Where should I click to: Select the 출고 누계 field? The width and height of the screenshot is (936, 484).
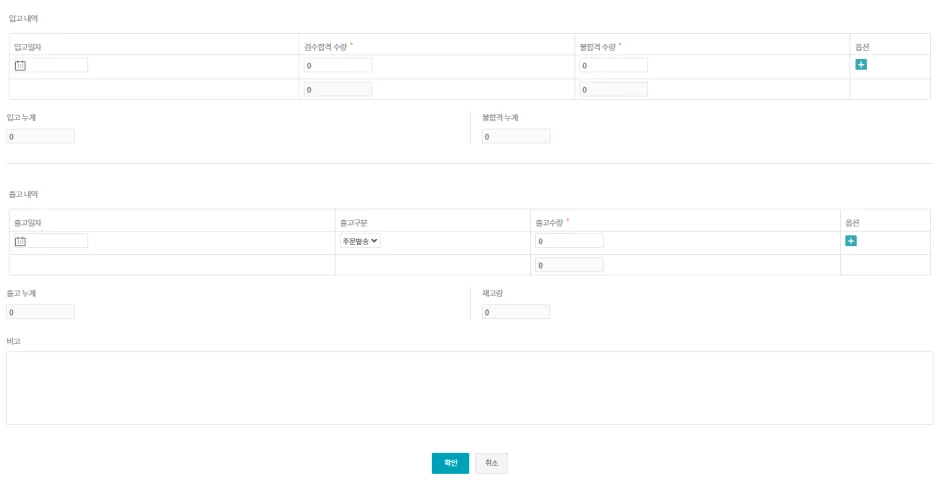pos(41,312)
